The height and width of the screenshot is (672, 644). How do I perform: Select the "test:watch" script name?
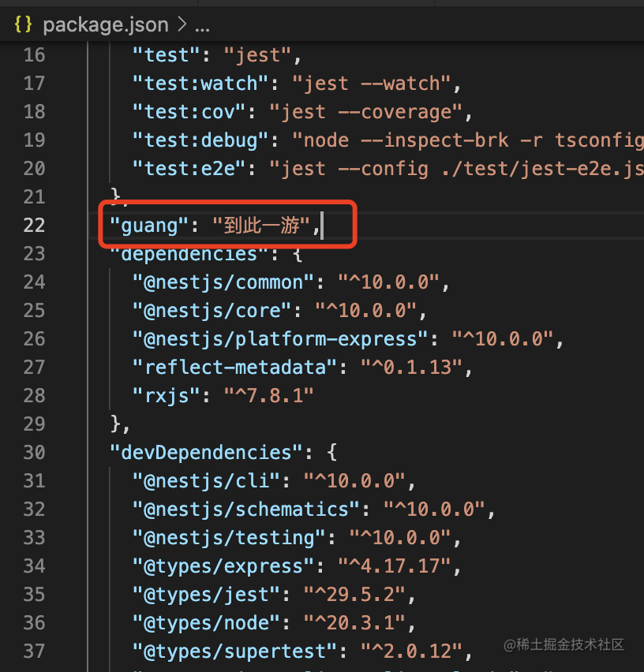click(200, 83)
